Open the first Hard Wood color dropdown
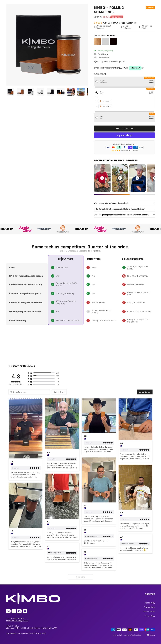Image resolution: width=161 pixels, height=644 pixels. coord(105,101)
